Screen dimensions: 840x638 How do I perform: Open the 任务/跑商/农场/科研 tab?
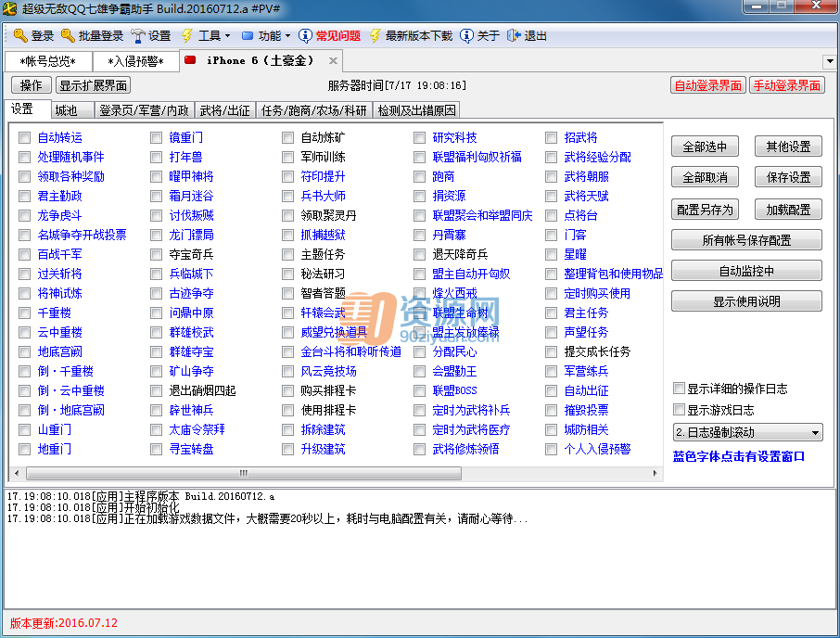[314, 110]
